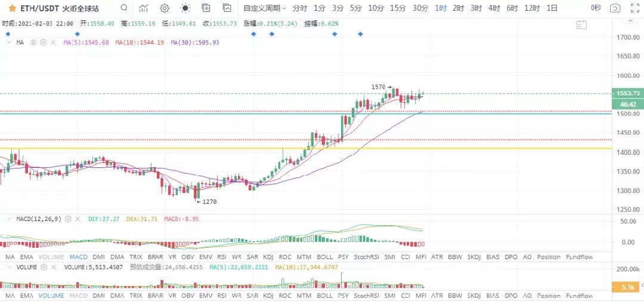Viewport: 644px width, 302px height.
Task: Click the MA(5):1545.68 legend value
Action: pyautogui.click(x=86, y=42)
